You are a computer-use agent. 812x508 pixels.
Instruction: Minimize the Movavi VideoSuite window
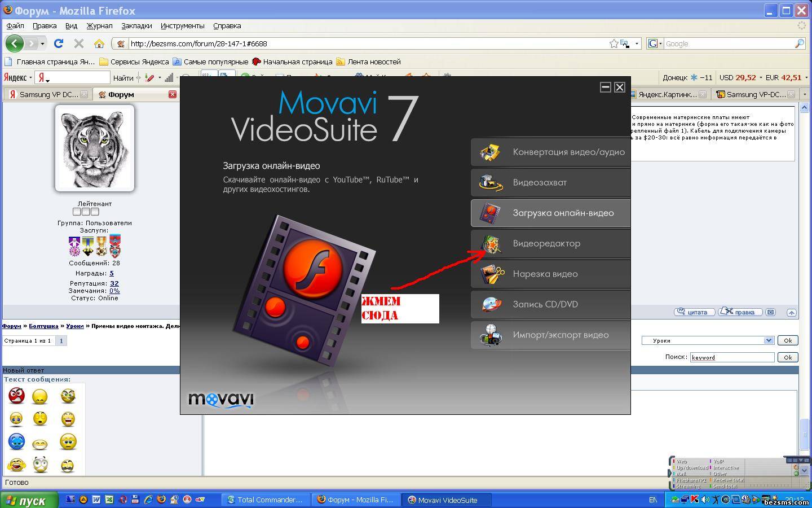605,87
